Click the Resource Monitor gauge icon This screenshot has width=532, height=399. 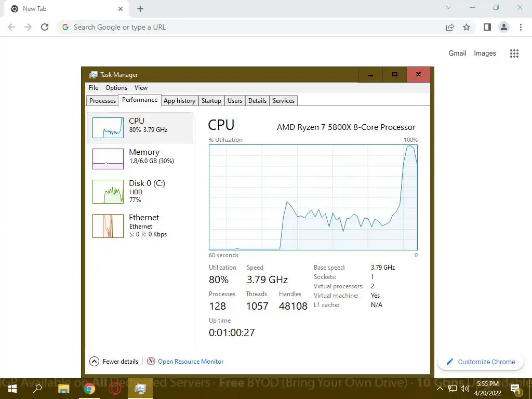coord(151,362)
